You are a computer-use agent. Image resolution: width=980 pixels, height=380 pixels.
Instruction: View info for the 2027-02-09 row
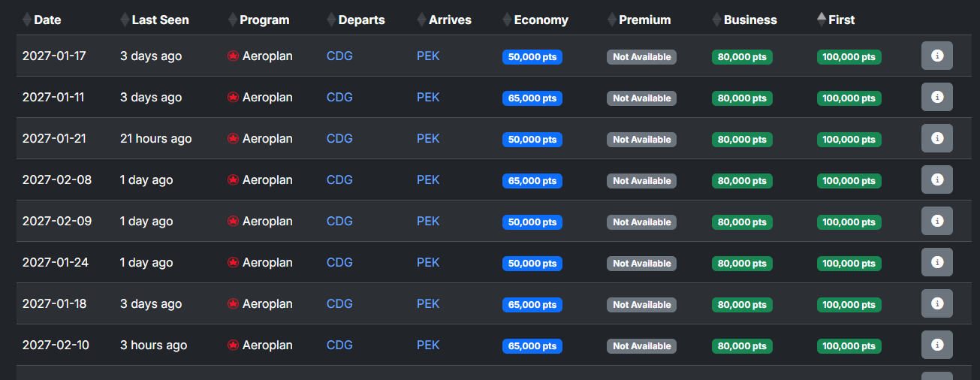click(x=936, y=222)
